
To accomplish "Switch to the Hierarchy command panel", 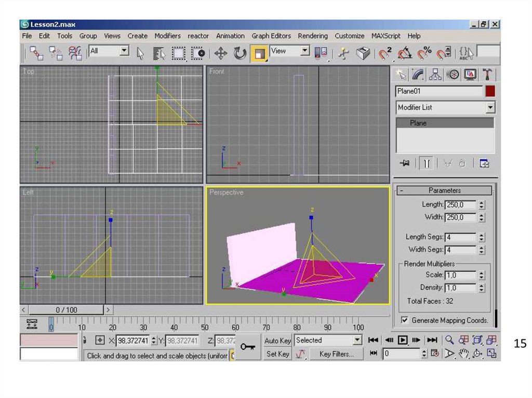I will point(435,74).
